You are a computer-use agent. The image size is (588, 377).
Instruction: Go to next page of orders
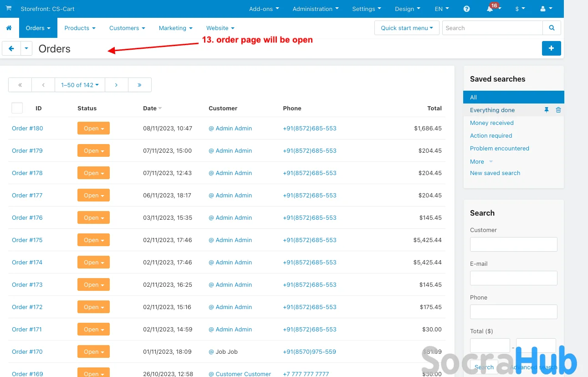[x=117, y=85]
